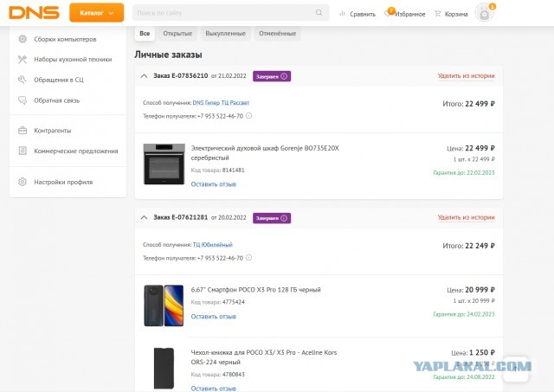Click order heading Заказ Е-07621281
The width and height of the screenshot is (554, 392).
point(181,217)
